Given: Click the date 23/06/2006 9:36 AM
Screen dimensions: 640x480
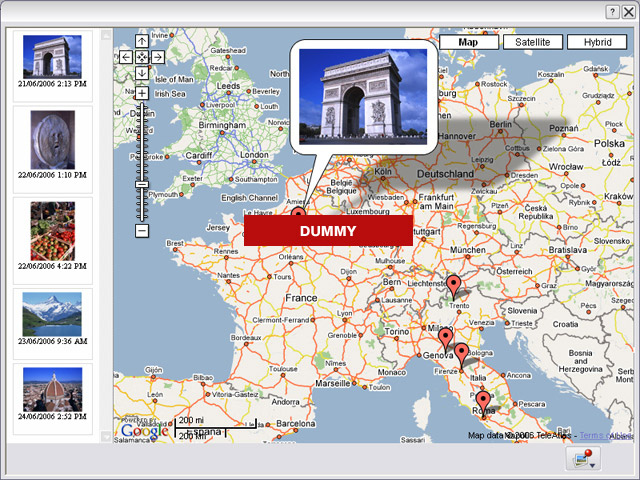Looking at the screenshot, I should coord(52,341).
